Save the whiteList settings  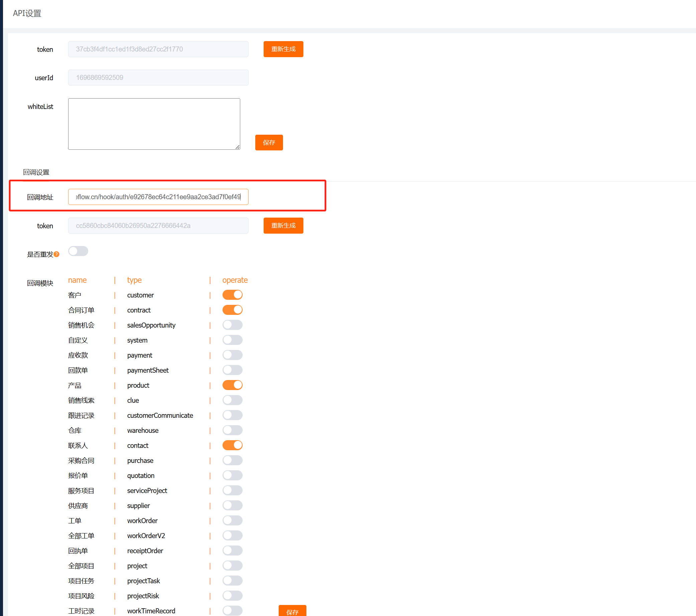pos(269,142)
